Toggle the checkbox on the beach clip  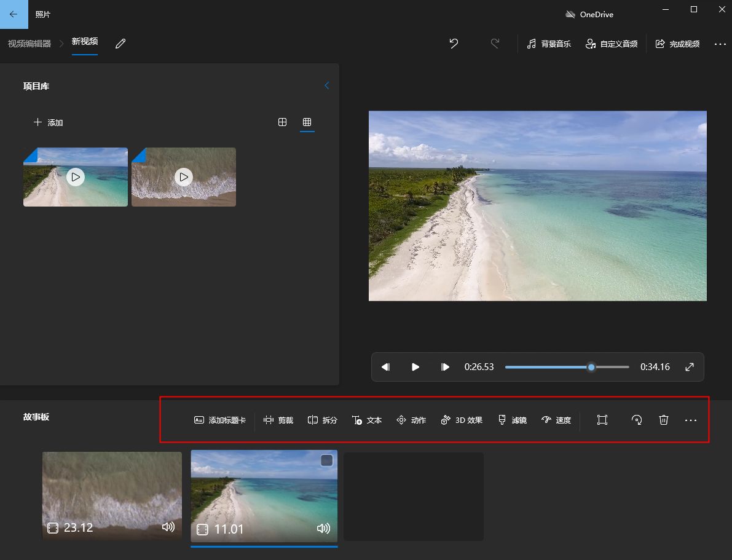[x=327, y=460]
